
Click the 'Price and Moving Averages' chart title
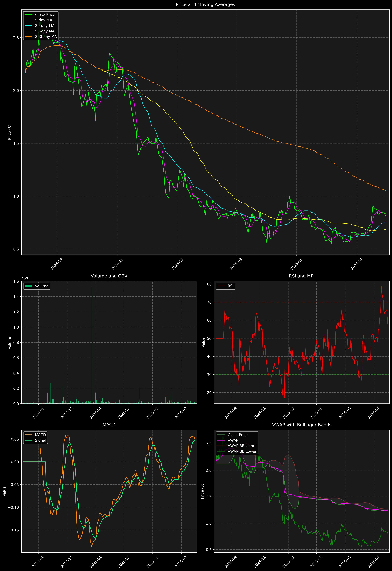205,4
